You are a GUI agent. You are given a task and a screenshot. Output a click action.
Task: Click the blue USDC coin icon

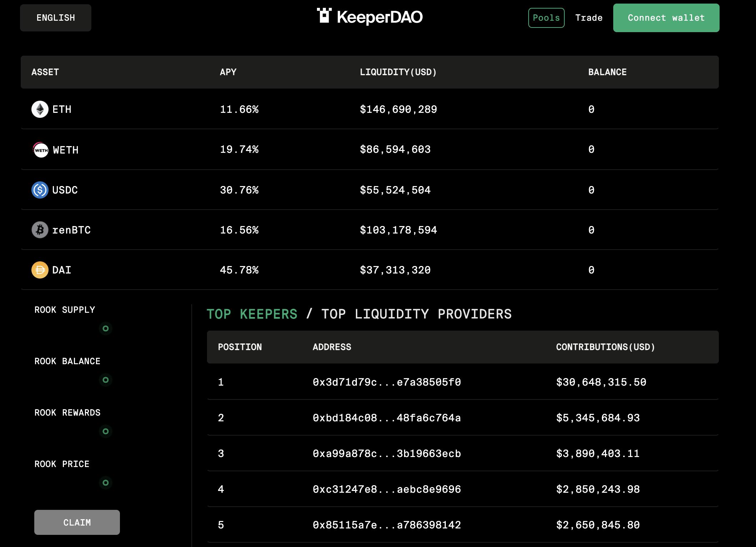click(40, 190)
